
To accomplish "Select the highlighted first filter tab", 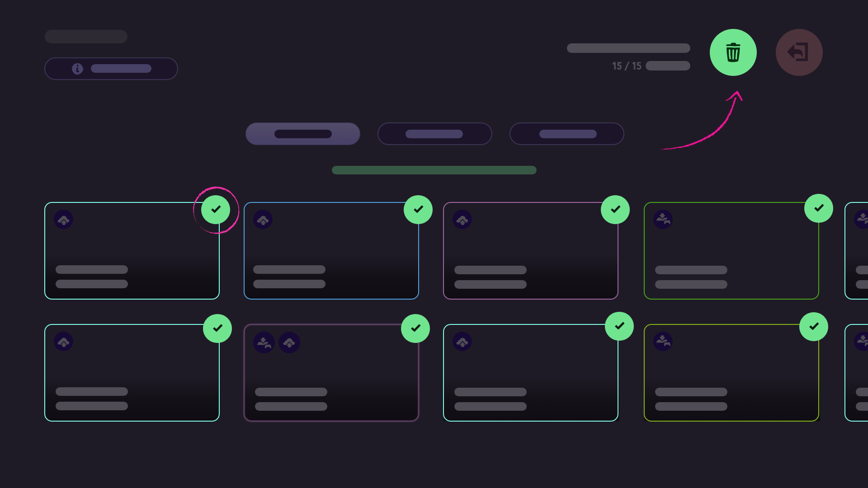I will (x=303, y=134).
